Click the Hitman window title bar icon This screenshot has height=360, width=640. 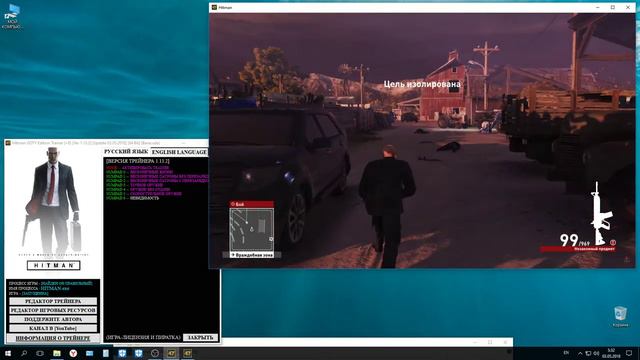coord(214,7)
